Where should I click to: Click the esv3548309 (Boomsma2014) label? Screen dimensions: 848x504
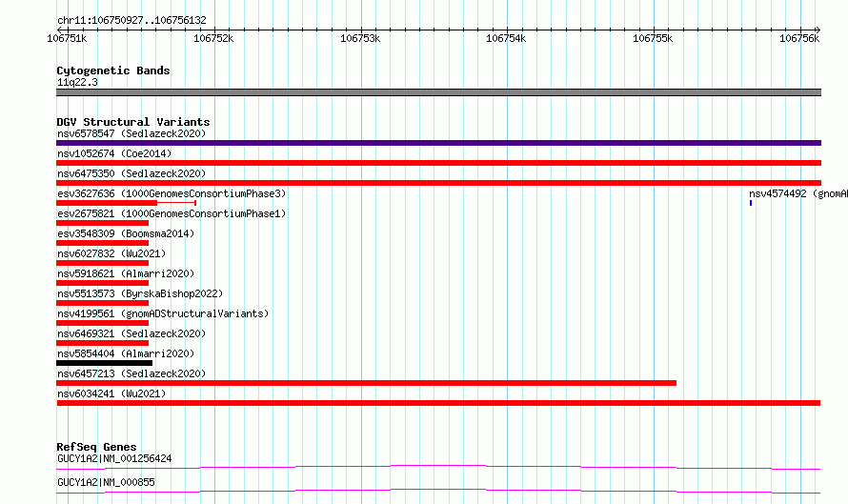(x=126, y=233)
